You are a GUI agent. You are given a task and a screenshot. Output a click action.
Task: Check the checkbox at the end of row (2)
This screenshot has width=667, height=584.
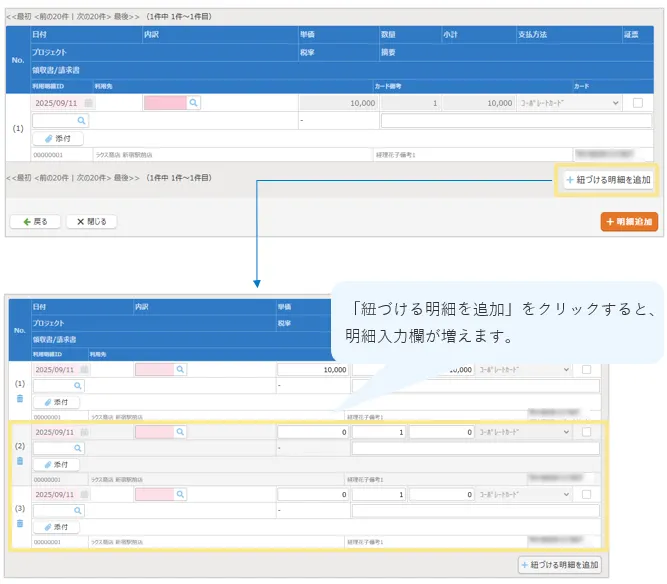pyautogui.click(x=586, y=432)
